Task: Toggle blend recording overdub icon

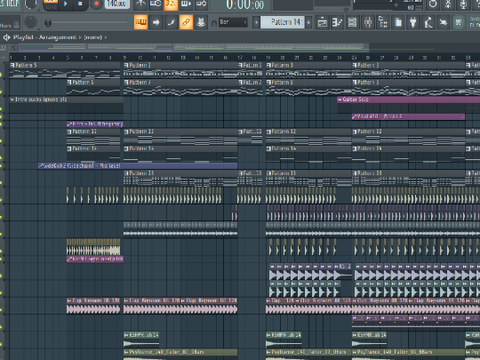Action: point(186,4)
